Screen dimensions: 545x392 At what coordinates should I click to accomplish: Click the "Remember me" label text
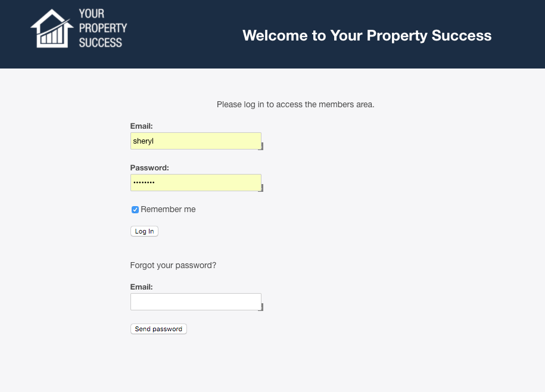coord(168,210)
